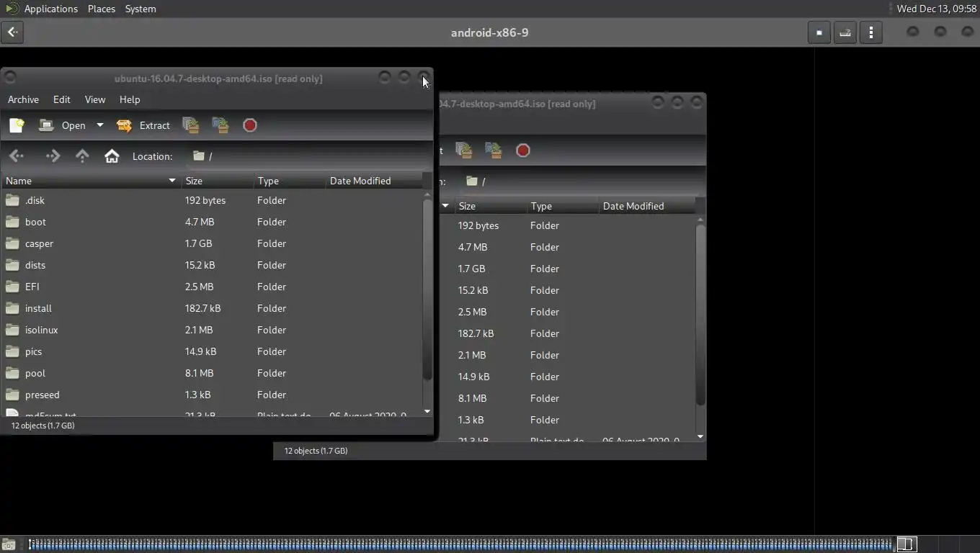
Task: Select the install folder name
Action: [38, 308]
